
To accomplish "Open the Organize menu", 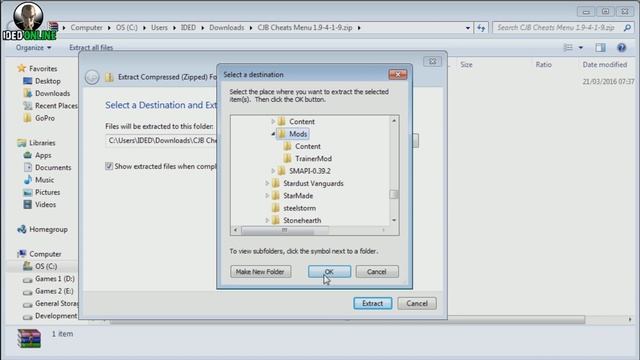I will 33,48.
